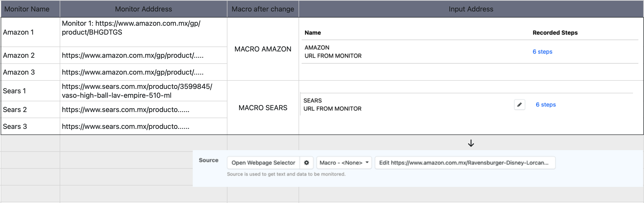Click the Recorded Steps column label
The width and height of the screenshot is (644, 203).
(x=555, y=33)
